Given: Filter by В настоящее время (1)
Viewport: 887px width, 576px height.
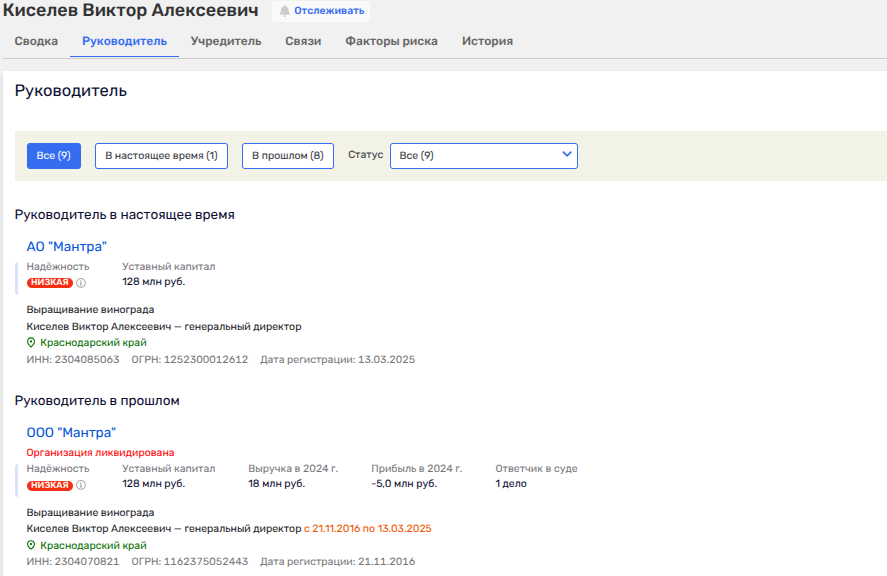Looking at the screenshot, I should click(161, 156).
